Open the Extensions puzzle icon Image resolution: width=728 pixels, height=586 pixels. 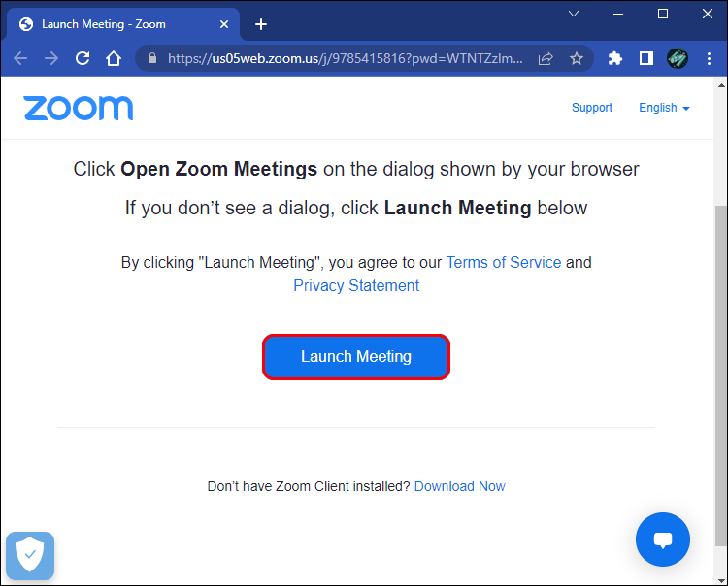point(614,58)
